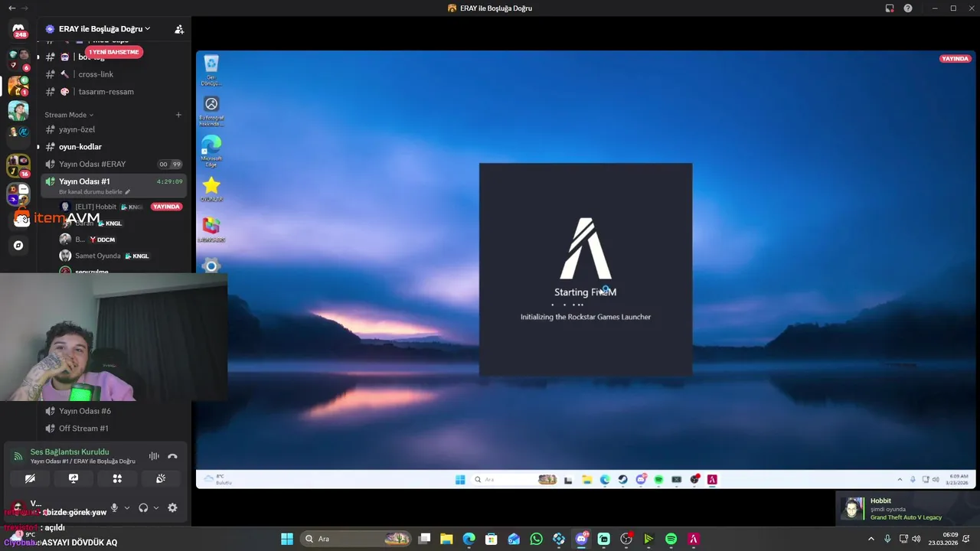
Task: Select Samet Oyunda voice participant
Action: coord(97,256)
